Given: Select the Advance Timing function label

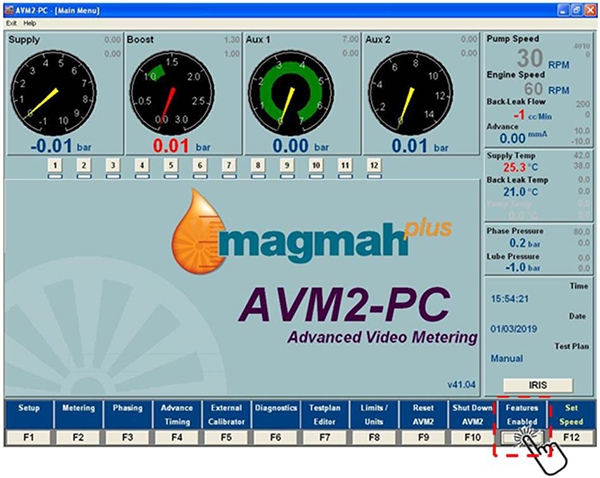Looking at the screenshot, I should 177,414.
